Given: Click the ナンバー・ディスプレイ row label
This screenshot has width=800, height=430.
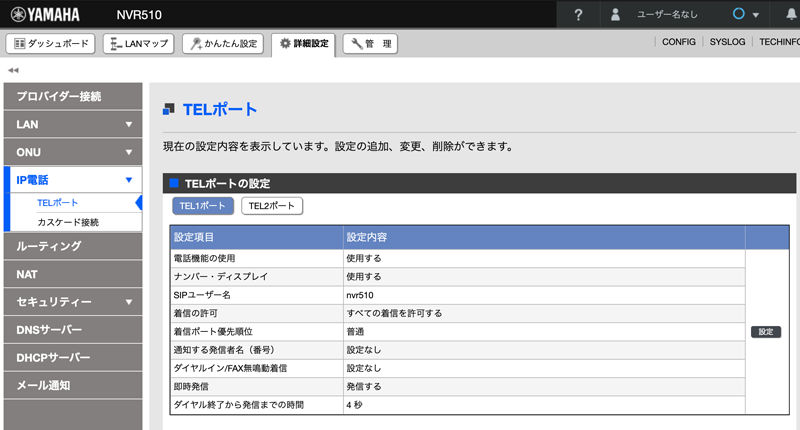Looking at the screenshot, I should click(220, 276).
